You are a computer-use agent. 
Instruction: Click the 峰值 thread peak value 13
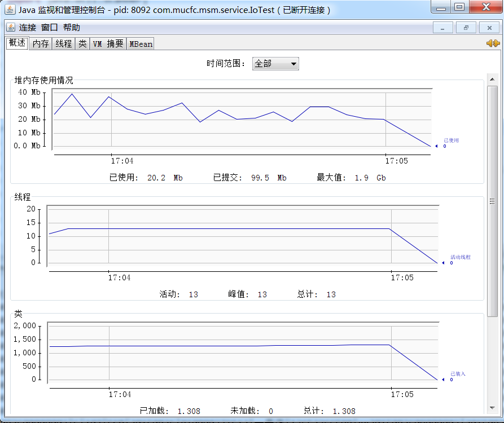coord(262,294)
